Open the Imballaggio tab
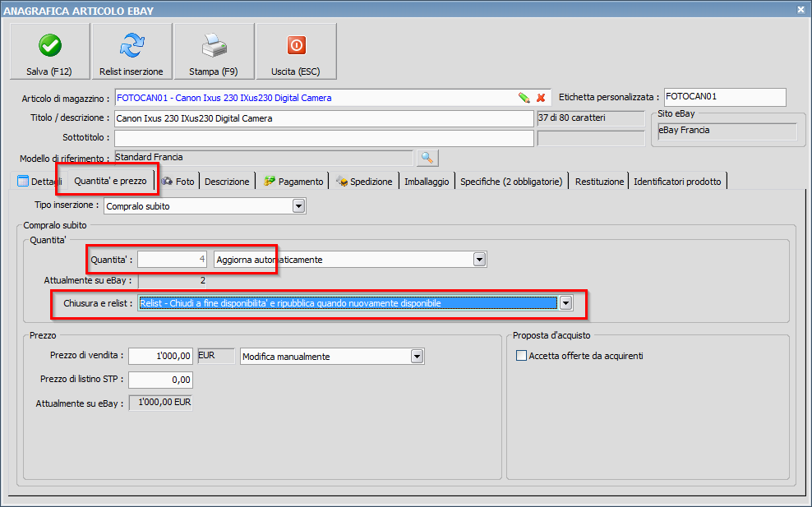 point(427,182)
